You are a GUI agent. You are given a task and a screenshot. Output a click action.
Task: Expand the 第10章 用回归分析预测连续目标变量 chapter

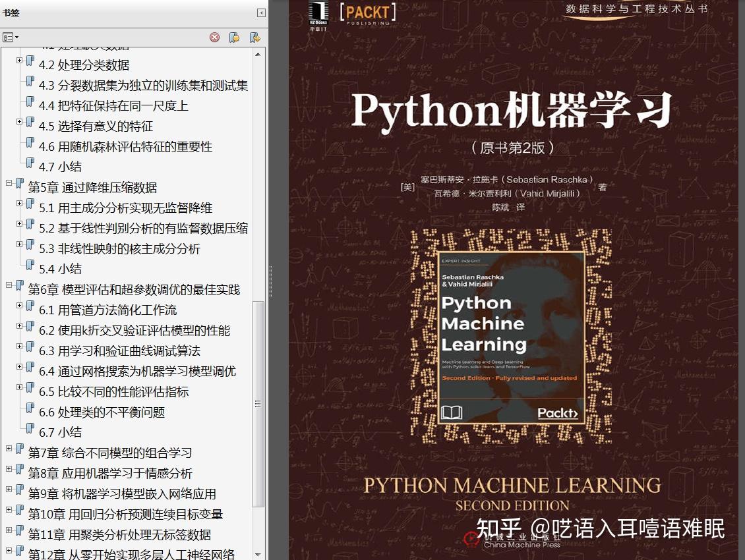(9, 510)
